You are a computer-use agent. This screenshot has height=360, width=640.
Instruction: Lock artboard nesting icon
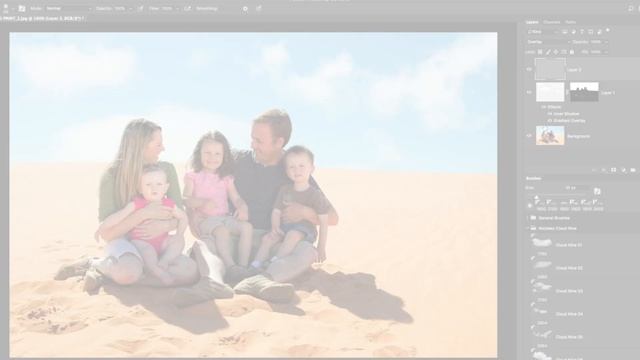click(x=564, y=52)
